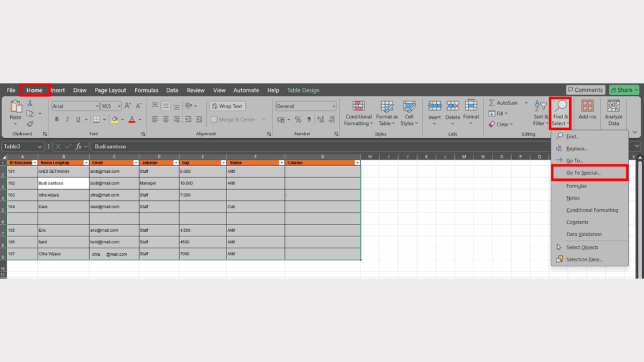Toggle Wrap Text for the cell
The image size is (644, 362).
(x=226, y=106)
